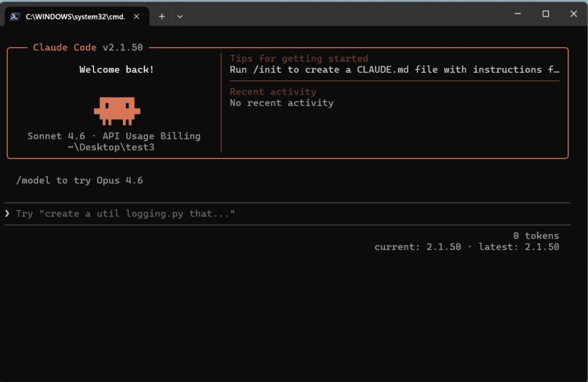Click the terminal icon on the tab
Viewport: 588px width, 382px height.
click(x=15, y=17)
